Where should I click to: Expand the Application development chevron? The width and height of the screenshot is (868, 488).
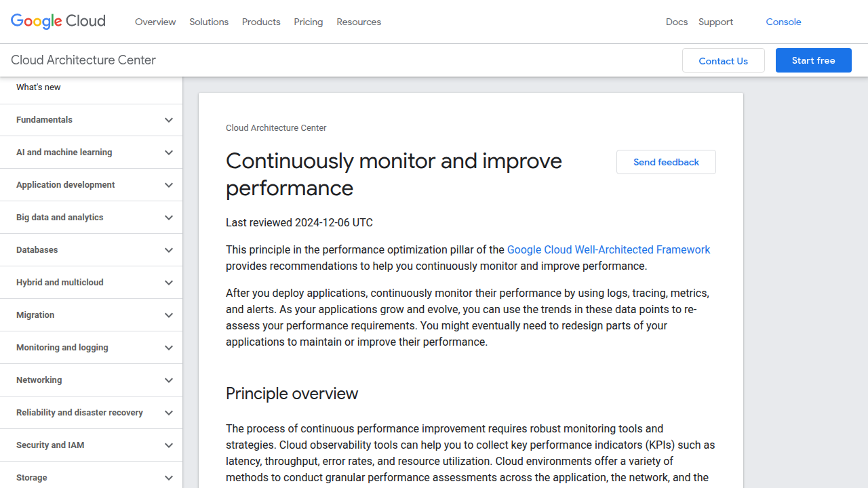169,185
